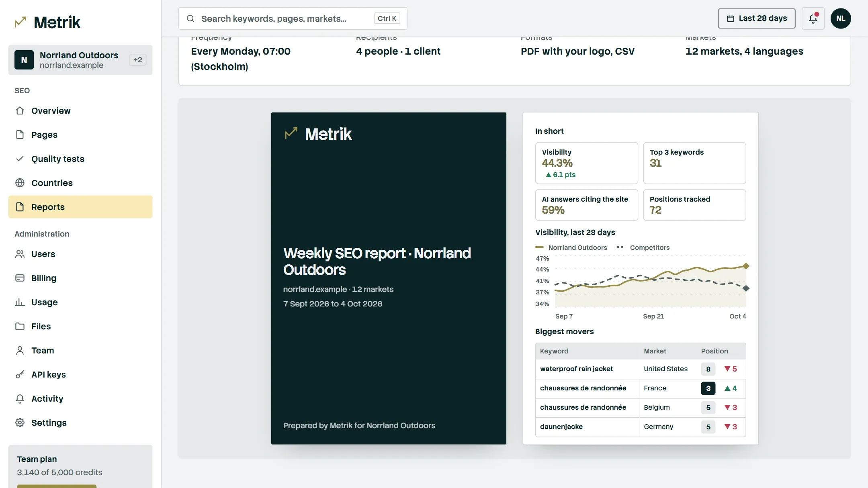Expand the Norrland Outdoors site switcher
868x488 pixels.
click(80, 60)
